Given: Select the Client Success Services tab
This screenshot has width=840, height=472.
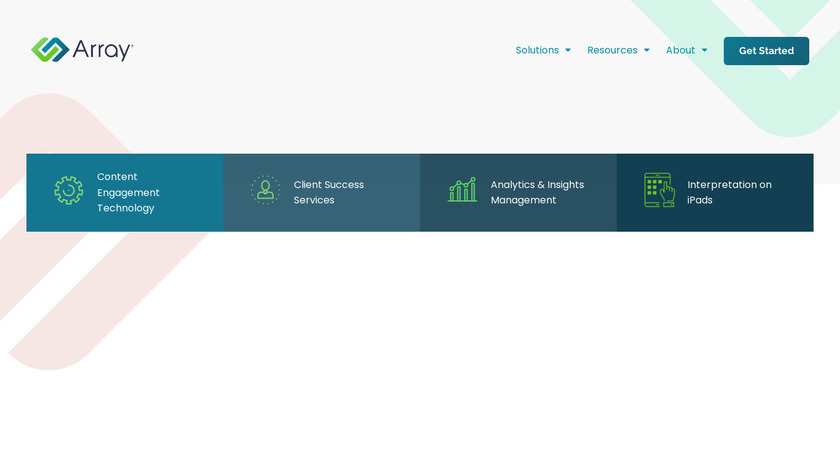Looking at the screenshot, I should (321, 193).
